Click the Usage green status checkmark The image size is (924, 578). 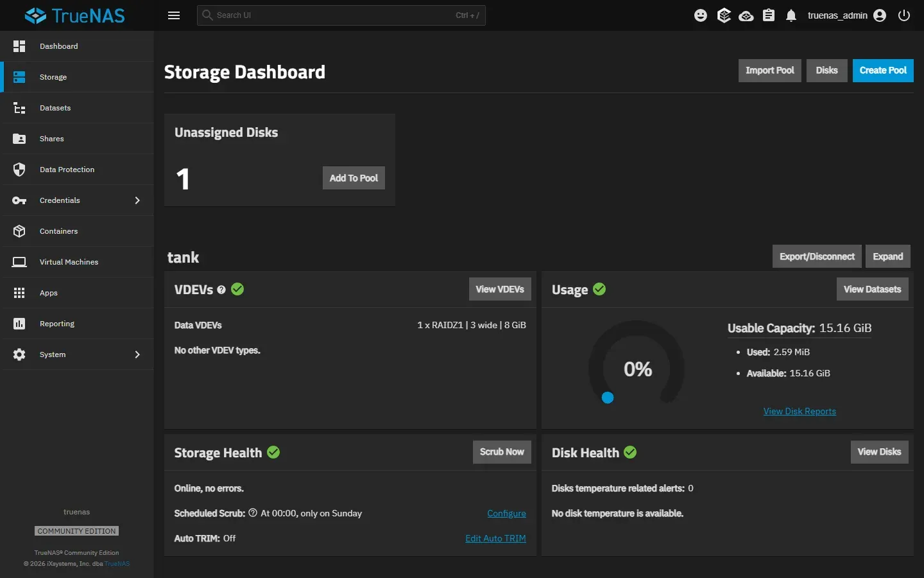click(599, 289)
